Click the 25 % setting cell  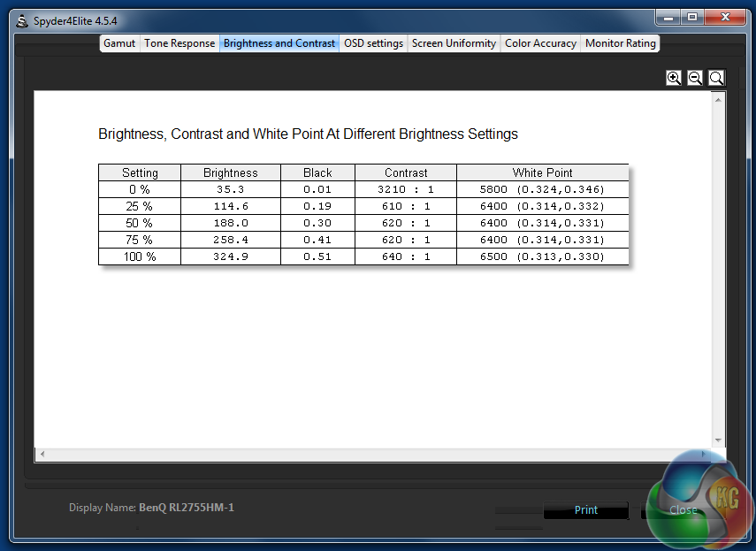tap(140, 206)
